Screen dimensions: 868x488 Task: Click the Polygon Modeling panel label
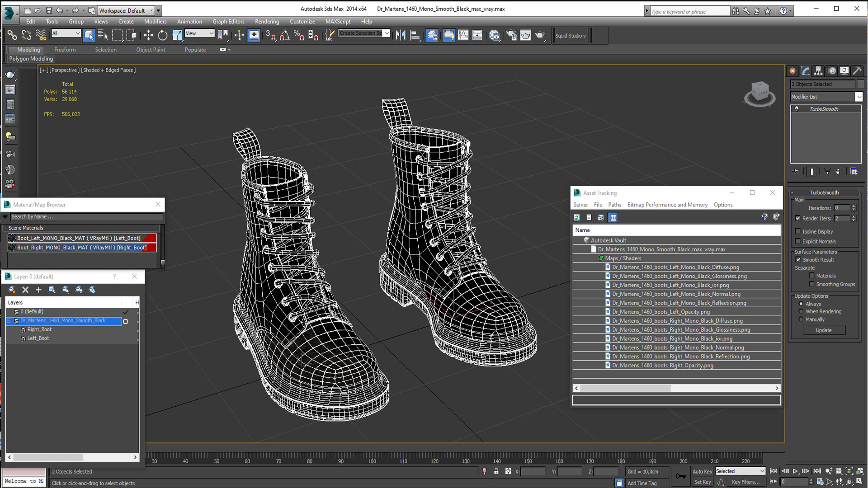pos(31,59)
